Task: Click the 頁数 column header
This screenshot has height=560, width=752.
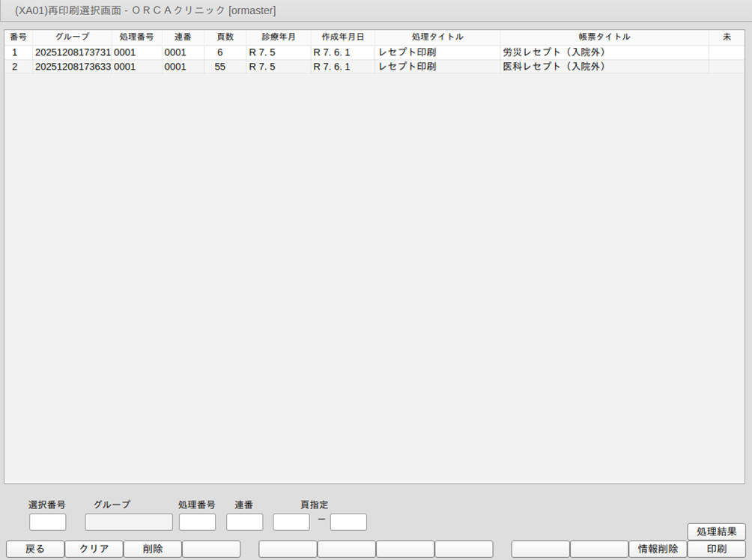Action: (225, 37)
